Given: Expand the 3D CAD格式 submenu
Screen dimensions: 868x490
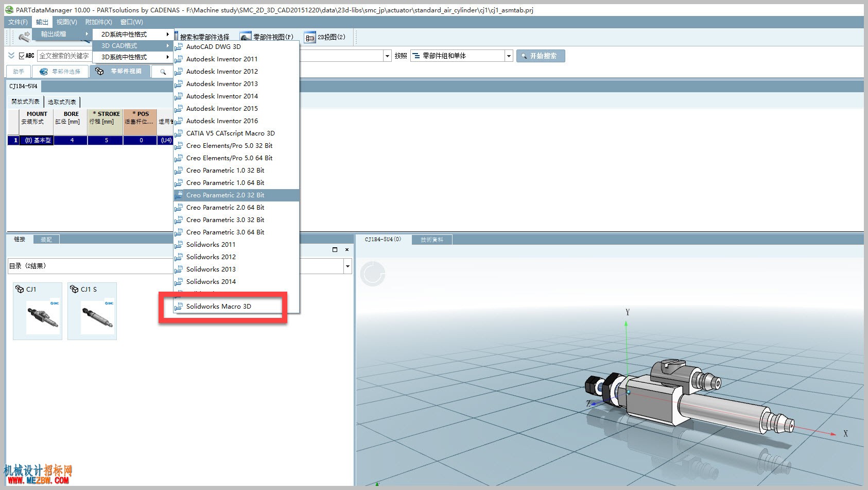Looking at the screenshot, I should (132, 45).
